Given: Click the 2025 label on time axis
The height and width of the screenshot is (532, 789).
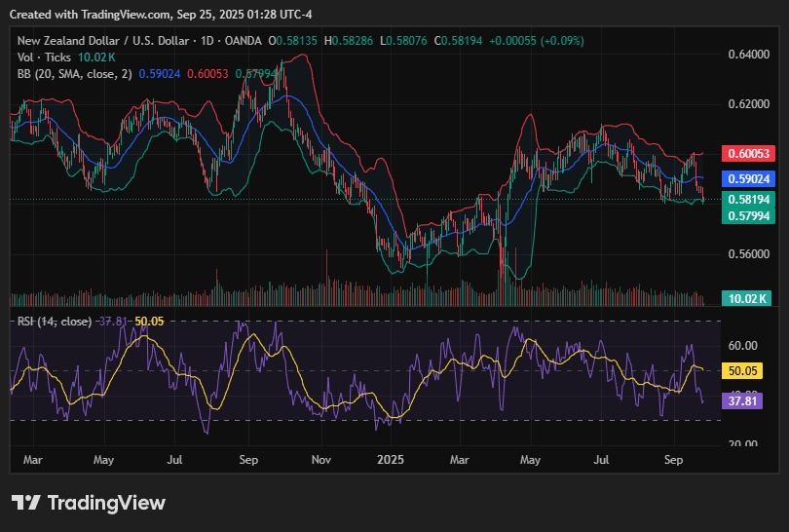Looking at the screenshot, I should point(391,460).
